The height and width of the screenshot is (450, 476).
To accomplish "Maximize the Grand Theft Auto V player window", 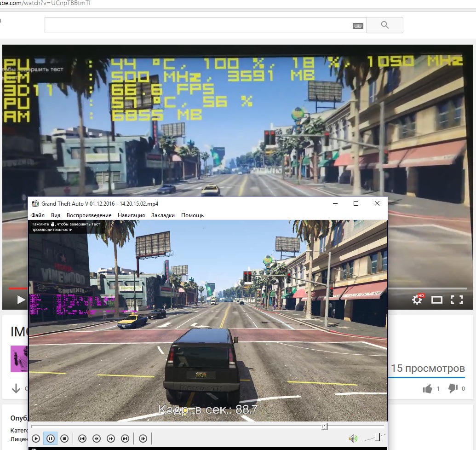I will click(x=356, y=203).
